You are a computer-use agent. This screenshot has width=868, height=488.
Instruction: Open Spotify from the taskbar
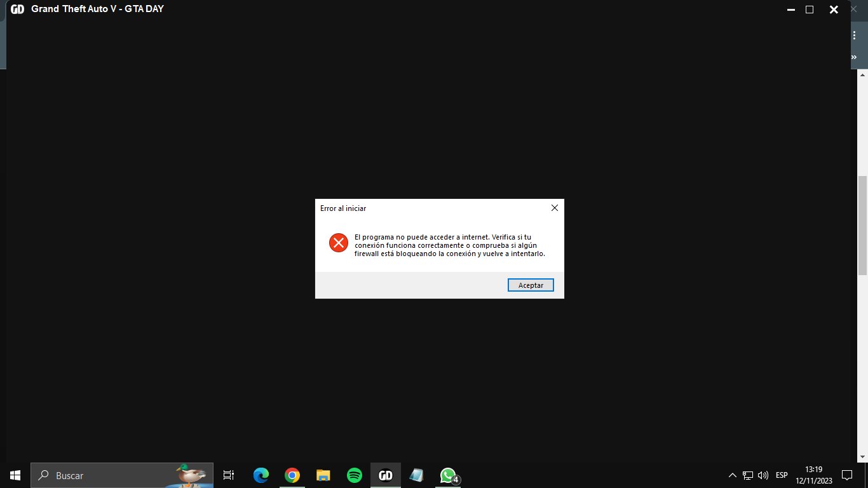(355, 475)
